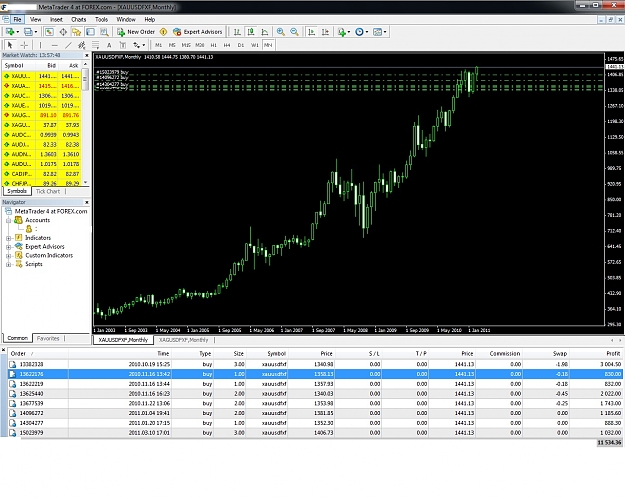
Task: Select the draw trendline tool
Action: coord(69,45)
